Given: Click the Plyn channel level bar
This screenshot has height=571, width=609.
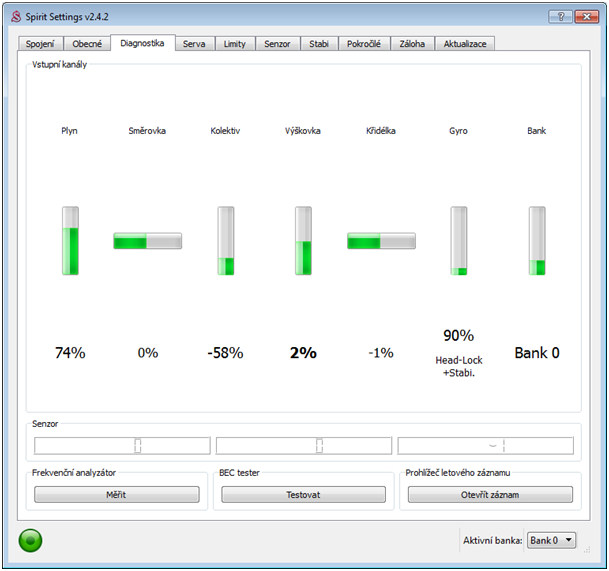Looking at the screenshot, I should point(70,241).
